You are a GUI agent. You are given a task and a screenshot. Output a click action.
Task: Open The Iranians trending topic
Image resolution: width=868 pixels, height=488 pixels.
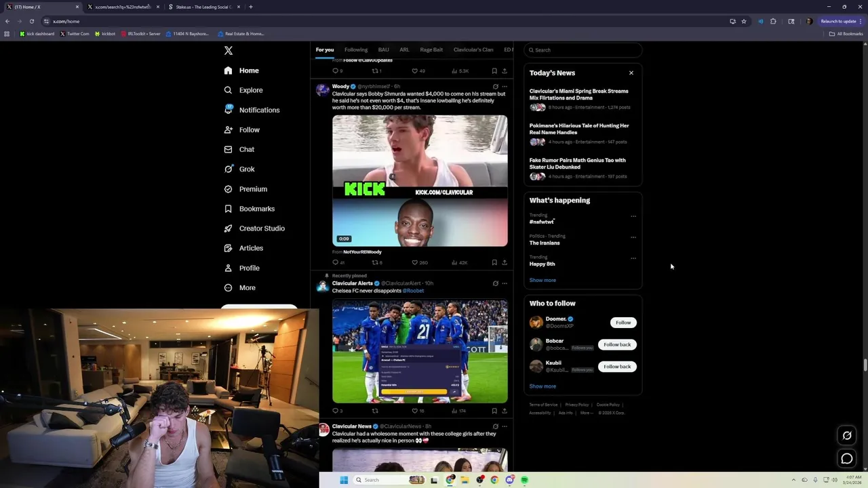coord(545,243)
